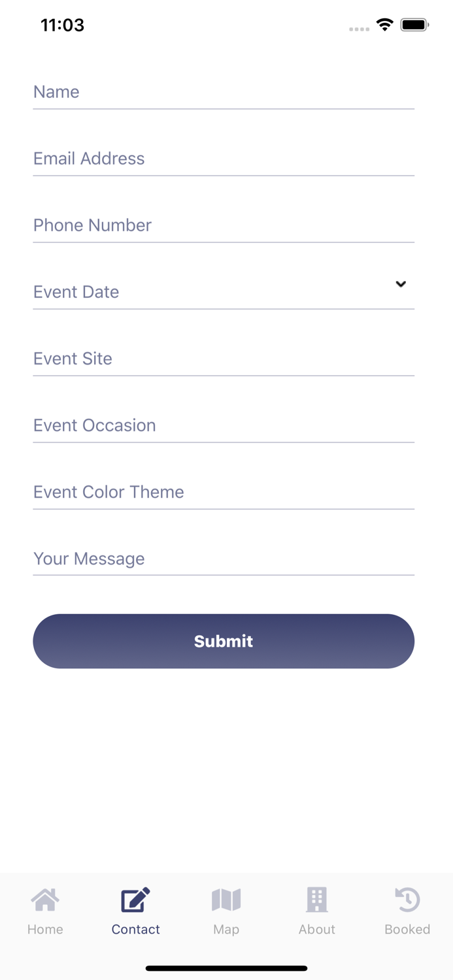Tap the Contact label in the tab bar
Image resolution: width=453 pixels, height=980 pixels.
pyautogui.click(x=135, y=929)
